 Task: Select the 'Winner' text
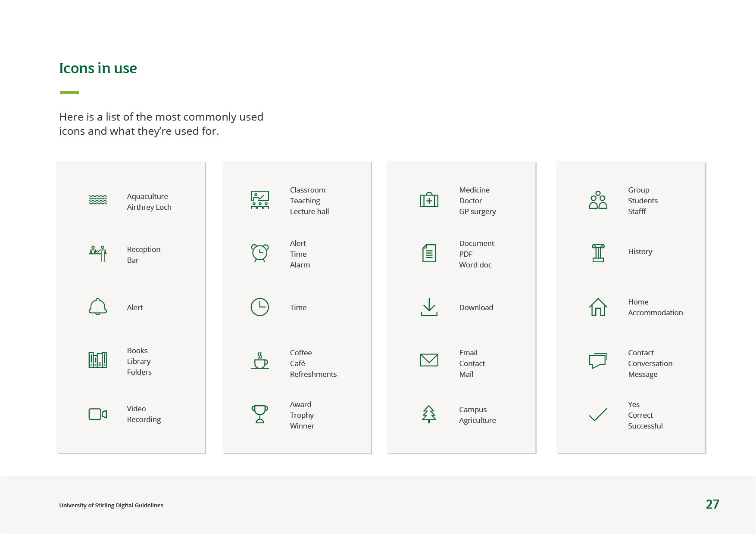[302, 426]
